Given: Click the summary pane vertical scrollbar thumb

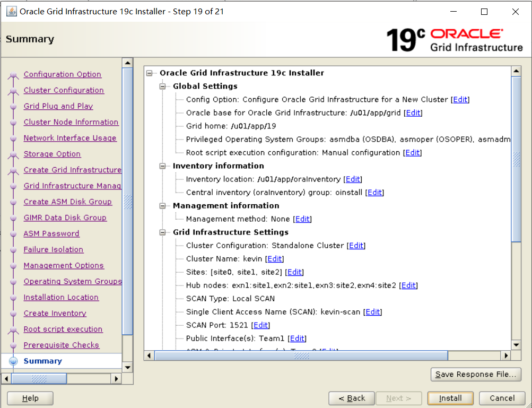Looking at the screenshot, I should point(516,159).
